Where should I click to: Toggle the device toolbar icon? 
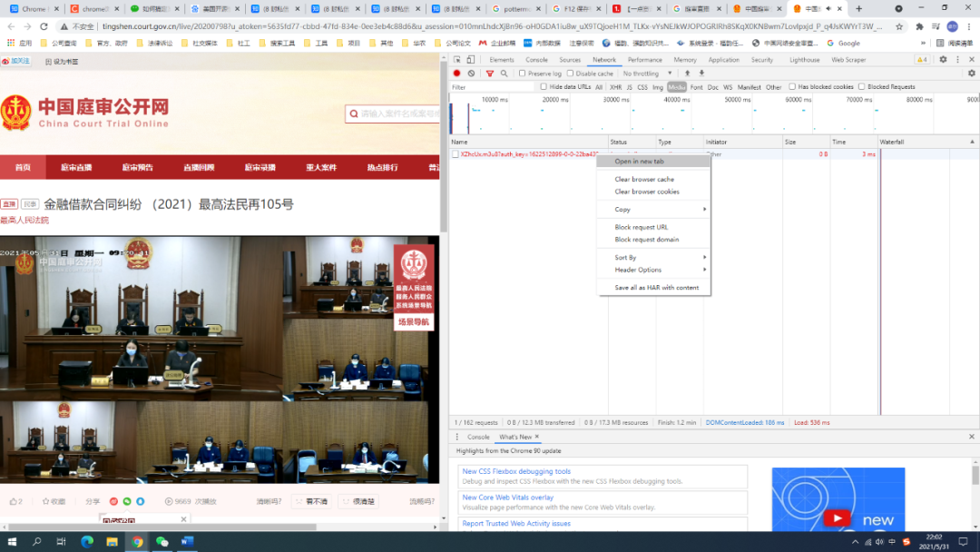point(471,60)
